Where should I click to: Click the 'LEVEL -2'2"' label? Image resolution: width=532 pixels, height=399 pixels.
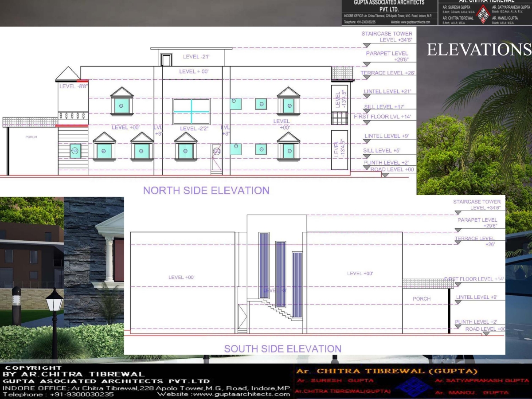pyautogui.click(x=195, y=129)
